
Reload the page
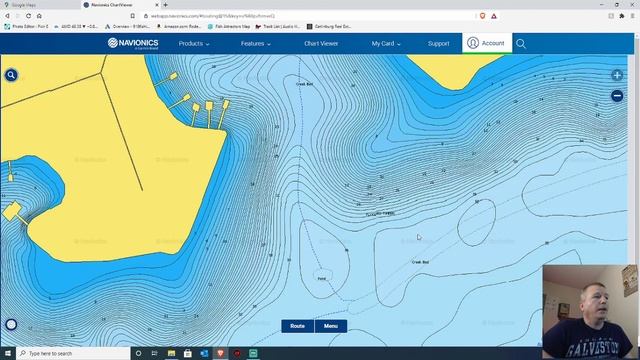click(28, 16)
